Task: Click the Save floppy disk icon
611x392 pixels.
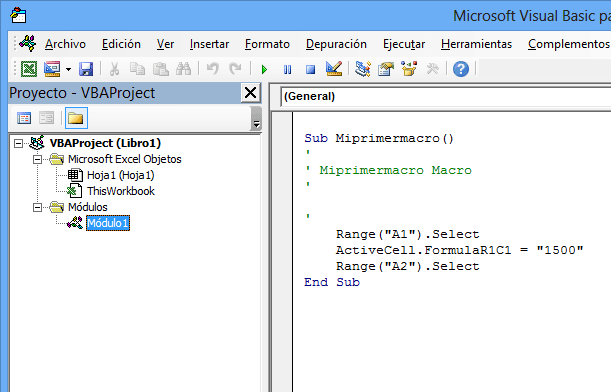Action: pyautogui.click(x=86, y=69)
